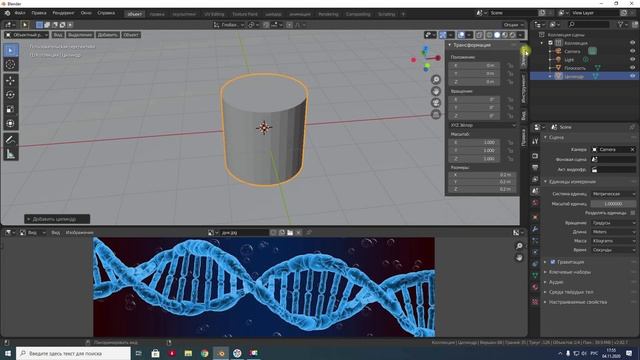Viewport: 640px width, 360px height.
Task: Select the Measure ruler tool
Action: [11, 154]
